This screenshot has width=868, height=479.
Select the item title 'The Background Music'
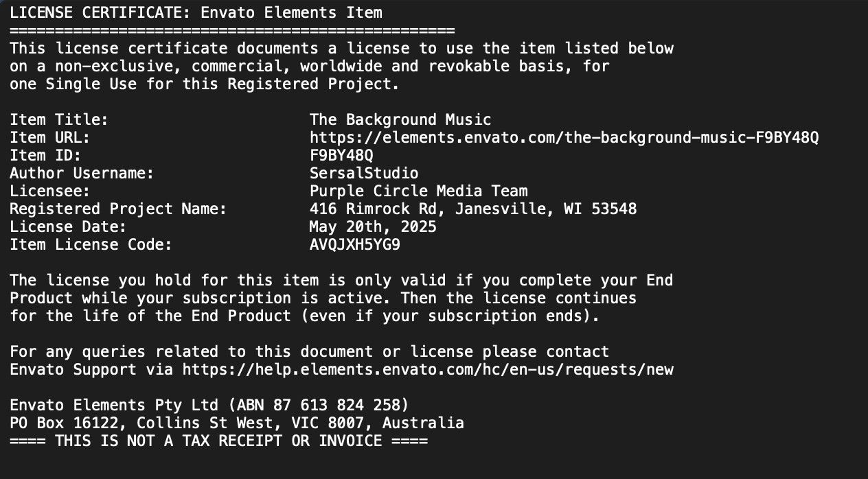400,119
